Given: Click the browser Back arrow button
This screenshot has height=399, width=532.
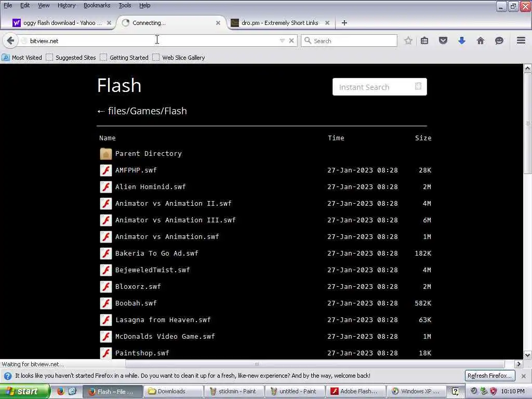Looking at the screenshot, I should [10, 41].
